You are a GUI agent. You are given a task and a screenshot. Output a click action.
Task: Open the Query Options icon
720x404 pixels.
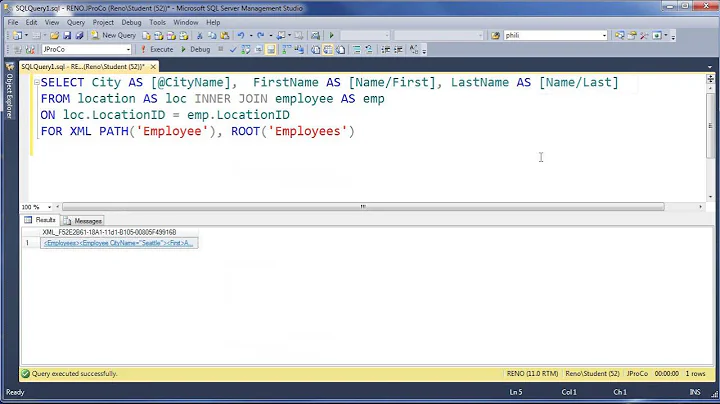pyautogui.click(x=259, y=50)
